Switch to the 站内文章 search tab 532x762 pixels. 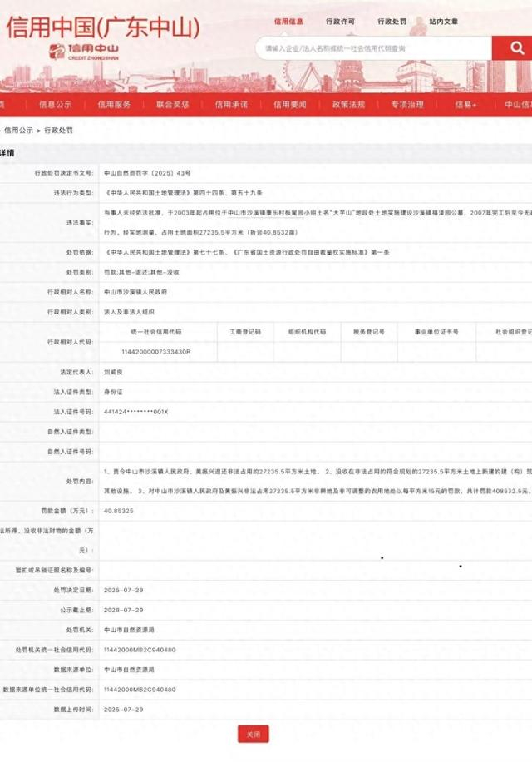pos(444,22)
